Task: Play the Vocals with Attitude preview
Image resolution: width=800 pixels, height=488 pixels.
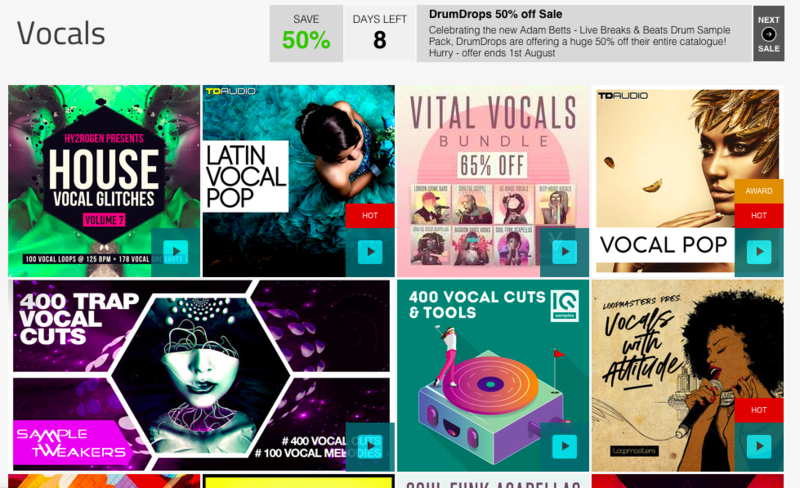Action: (759, 447)
